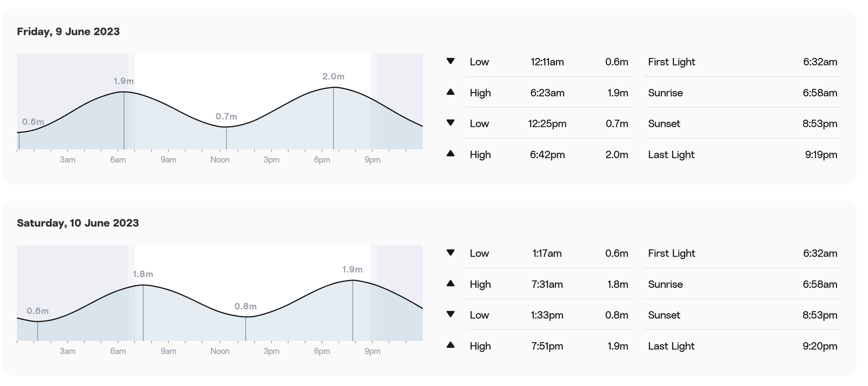Click the Noon label on Friday chart axis
This screenshot has height=386, width=868.
pyautogui.click(x=220, y=159)
